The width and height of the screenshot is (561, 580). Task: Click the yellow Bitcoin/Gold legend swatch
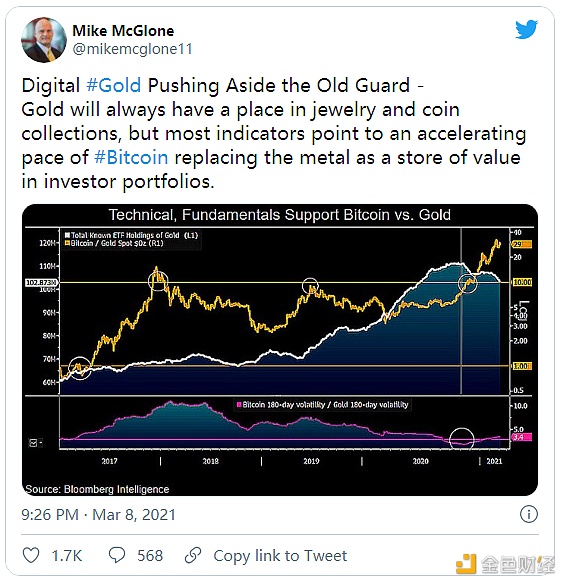[x=67, y=243]
